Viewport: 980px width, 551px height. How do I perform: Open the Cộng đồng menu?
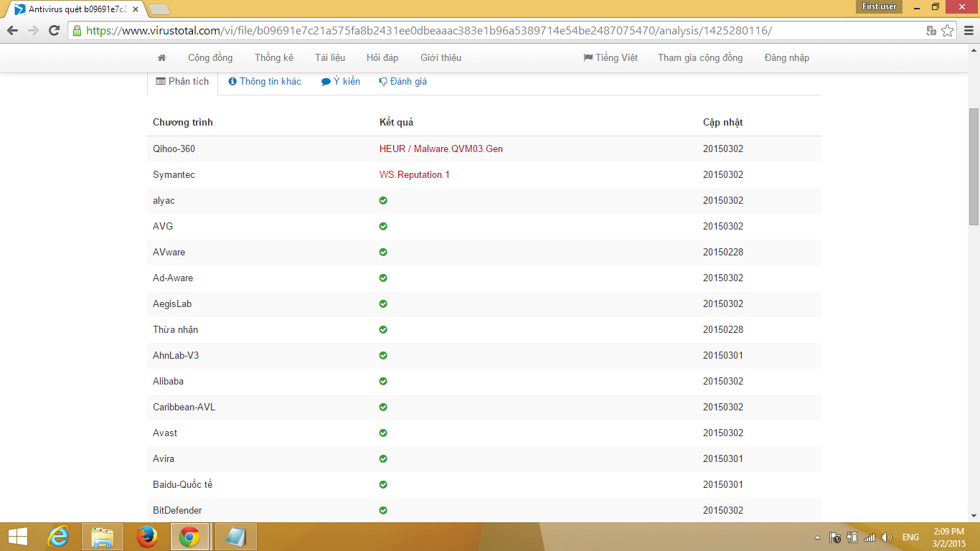pos(210,57)
